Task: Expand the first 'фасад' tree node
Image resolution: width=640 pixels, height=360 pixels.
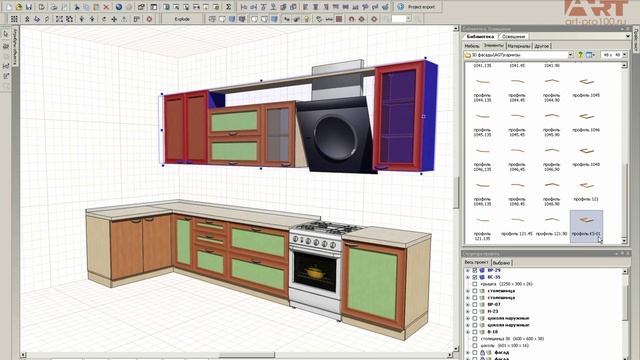Action: tap(468, 352)
